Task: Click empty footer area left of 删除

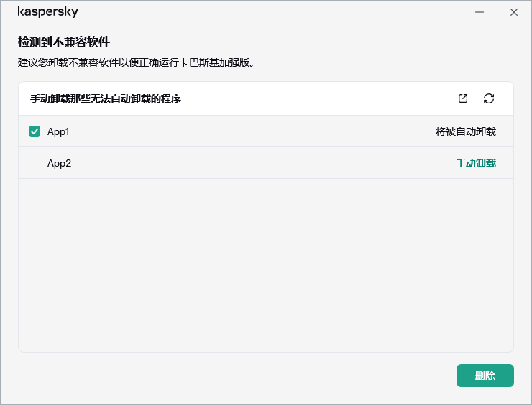Action: [x=230, y=376]
